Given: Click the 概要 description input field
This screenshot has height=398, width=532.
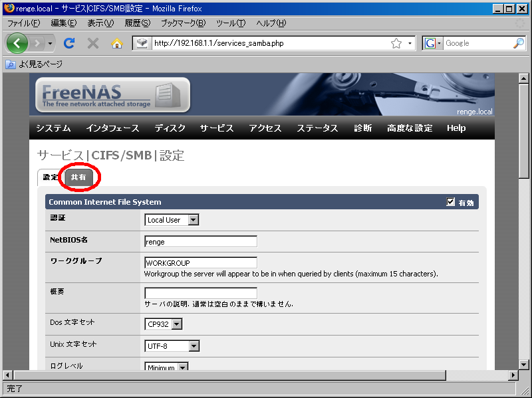Looking at the screenshot, I should (201, 293).
